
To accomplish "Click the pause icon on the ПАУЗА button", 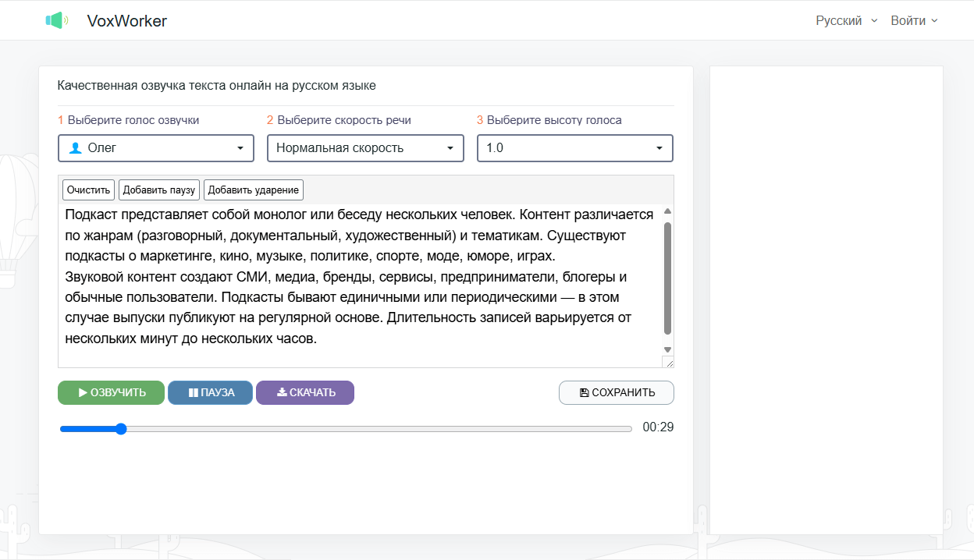I will tap(193, 393).
